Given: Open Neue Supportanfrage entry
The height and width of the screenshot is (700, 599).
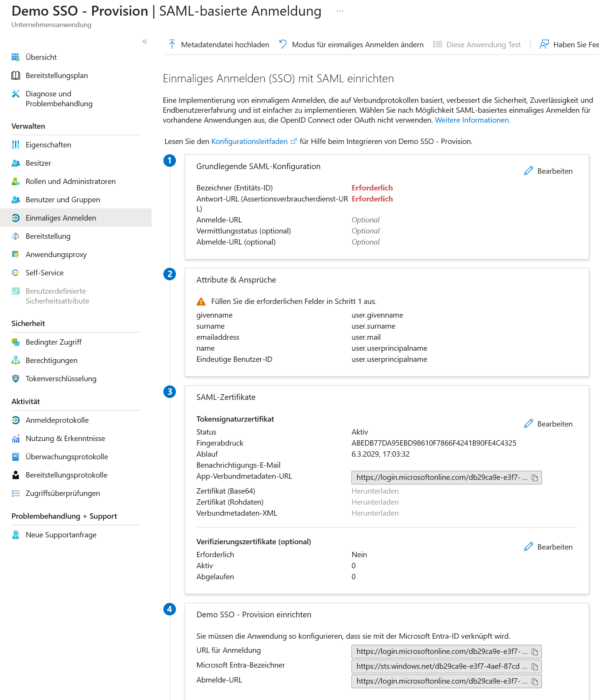Looking at the screenshot, I should (x=76, y=535).
